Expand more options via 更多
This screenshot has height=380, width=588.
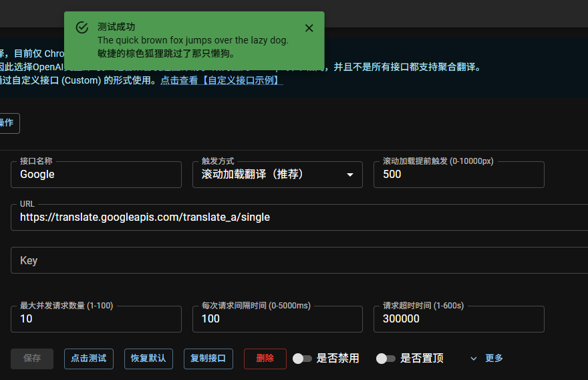click(494, 358)
